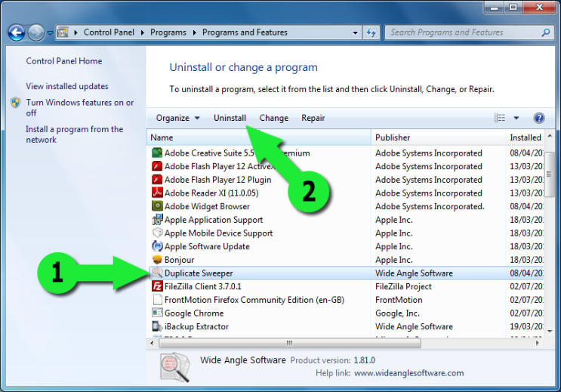Select Adobe Widget Browser entry
The height and width of the screenshot is (392, 561).
[207, 206]
